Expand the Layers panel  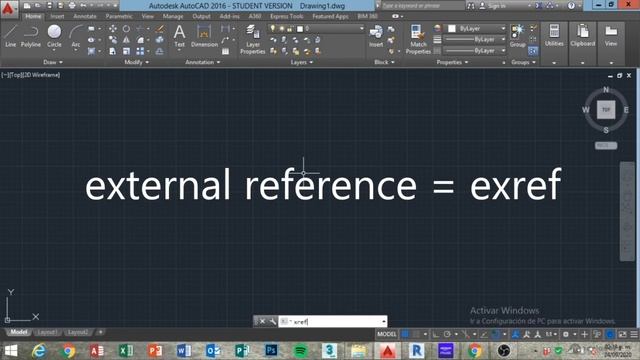coord(302,62)
